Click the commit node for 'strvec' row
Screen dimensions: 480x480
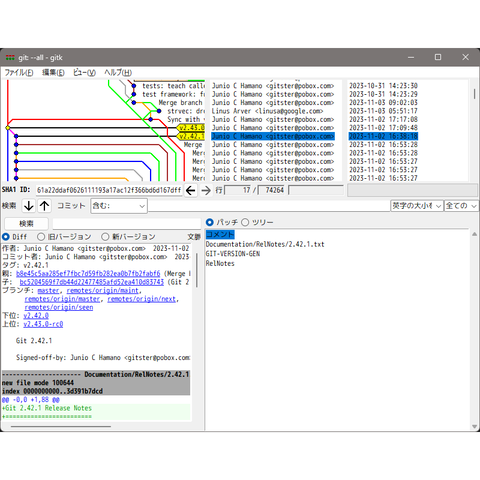click(x=159, y=111)
